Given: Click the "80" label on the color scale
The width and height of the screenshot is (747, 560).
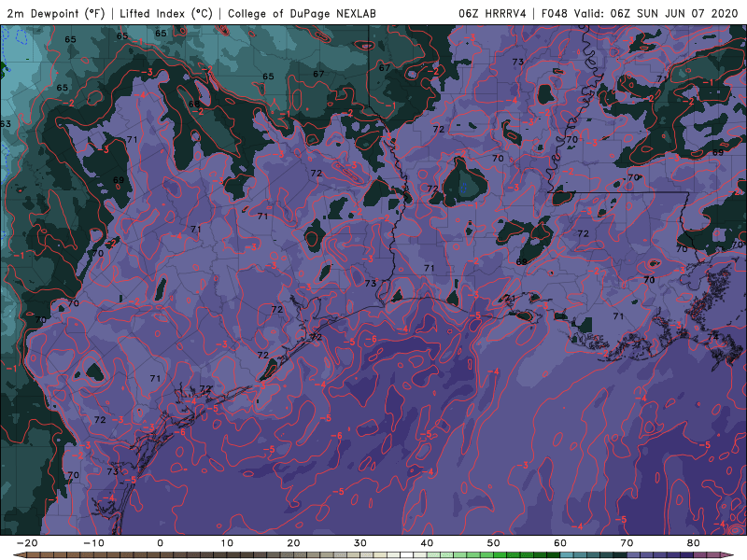Looking at the screenshot, I should point(694,543).
